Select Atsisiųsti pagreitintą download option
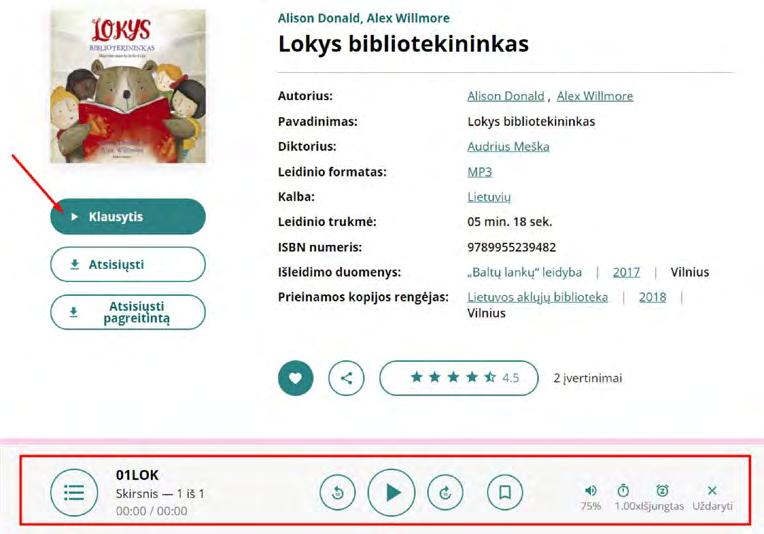The image size is (764, 534). (x=128, y=312)
